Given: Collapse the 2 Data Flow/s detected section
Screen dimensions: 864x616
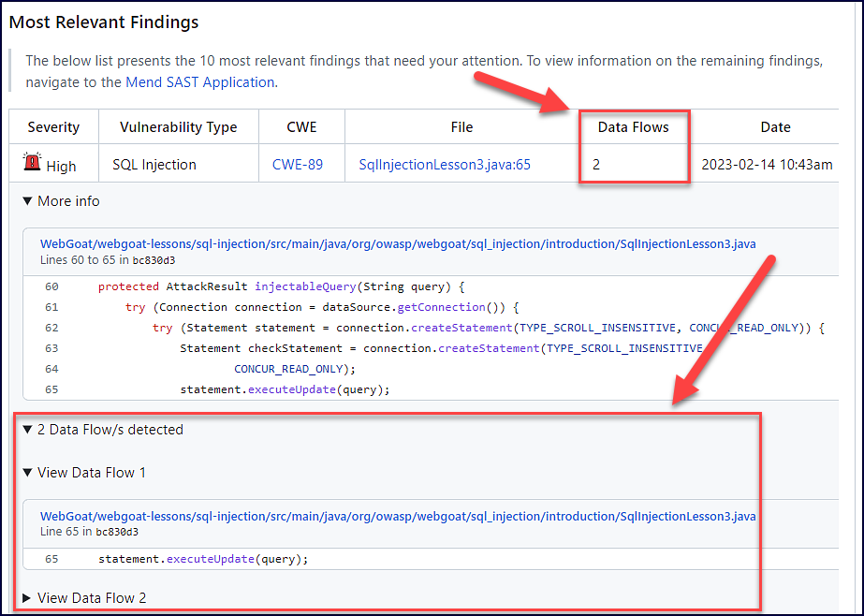Looking at the screenshot, I should pyautogui.click(x=103, y=430).
